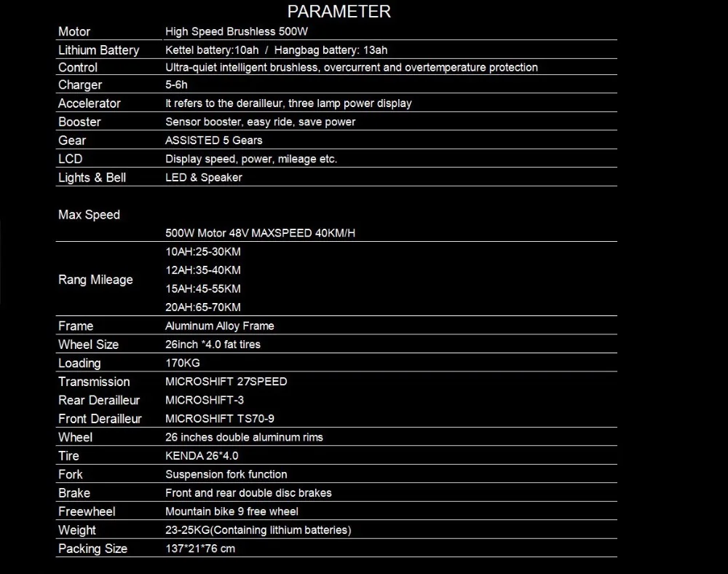
Task: Select the Brake label
Action: tap(74, 493)
